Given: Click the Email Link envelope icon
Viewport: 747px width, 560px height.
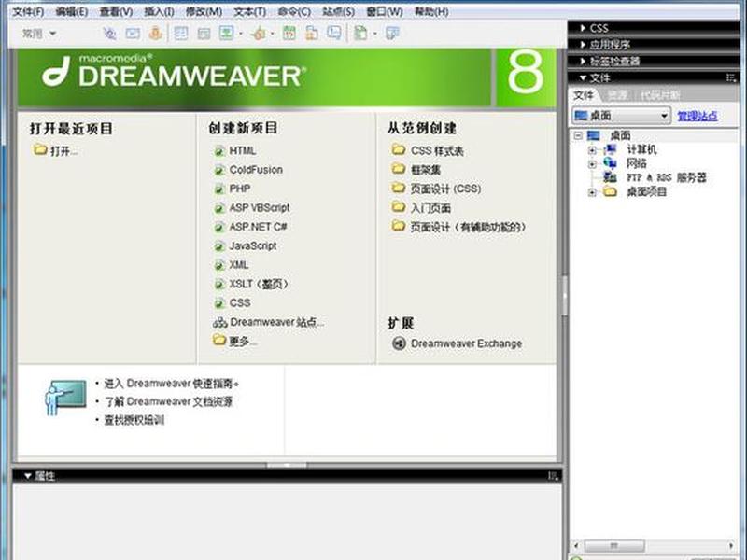Looking at the screenshot, I should [x=133, y=34].
